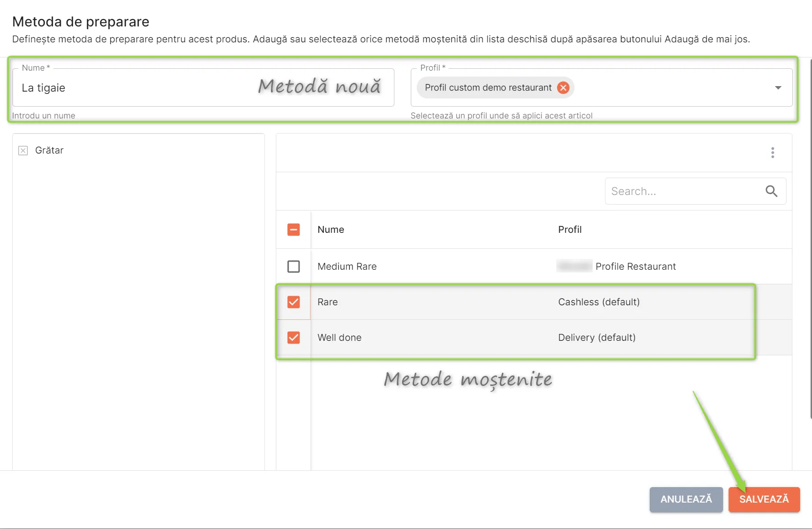The image size is (812, 529).
Task: Click the SALVEAZĂ button
Action: point(764,499)
